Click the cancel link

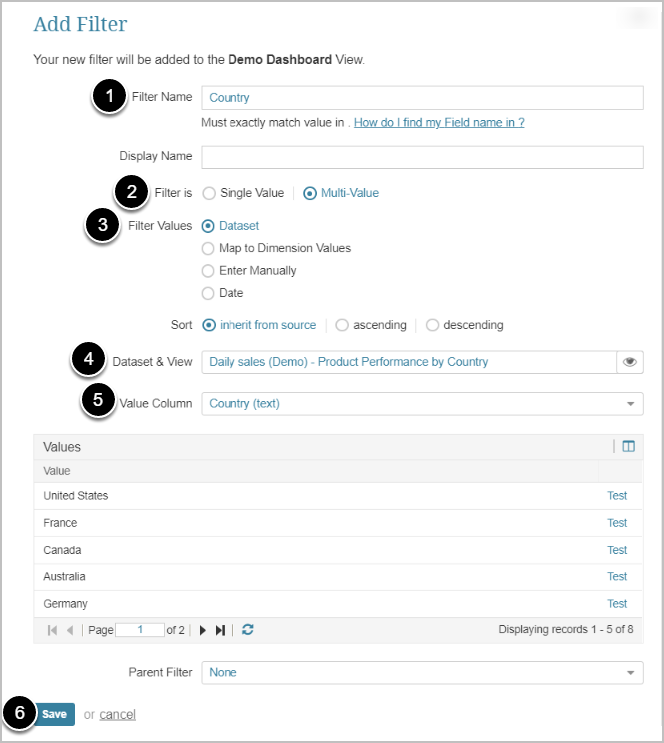117,715
